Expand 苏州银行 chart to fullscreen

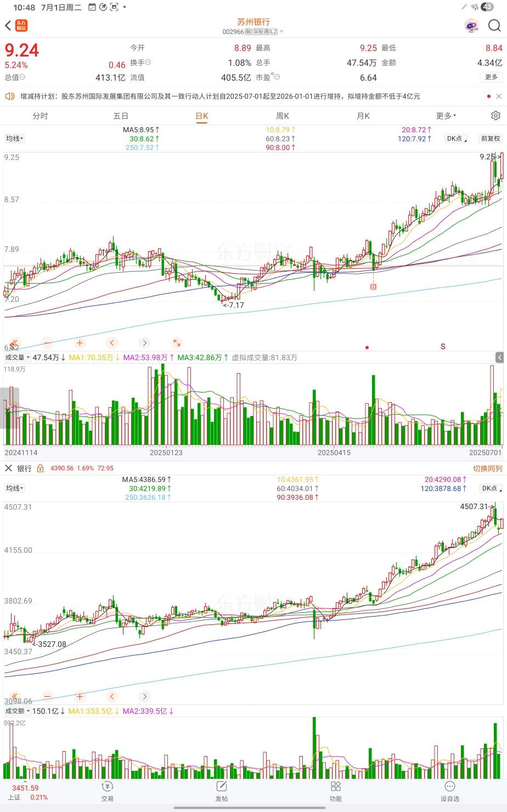click(x=177, y=343)
